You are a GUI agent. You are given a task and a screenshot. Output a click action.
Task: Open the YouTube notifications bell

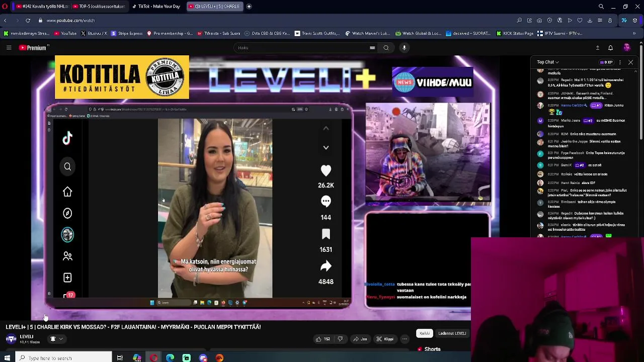610,48
